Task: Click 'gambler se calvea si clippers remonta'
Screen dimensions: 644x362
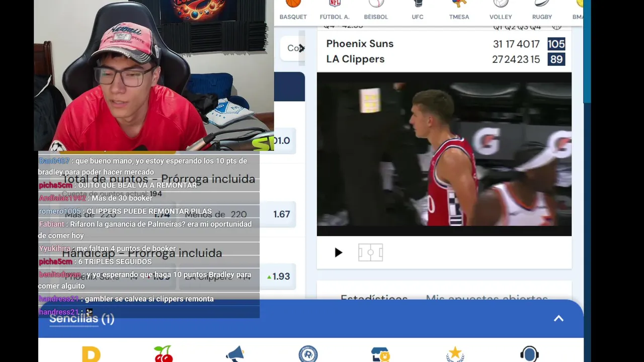Action: pyautogui.click(x=149, y=299)
